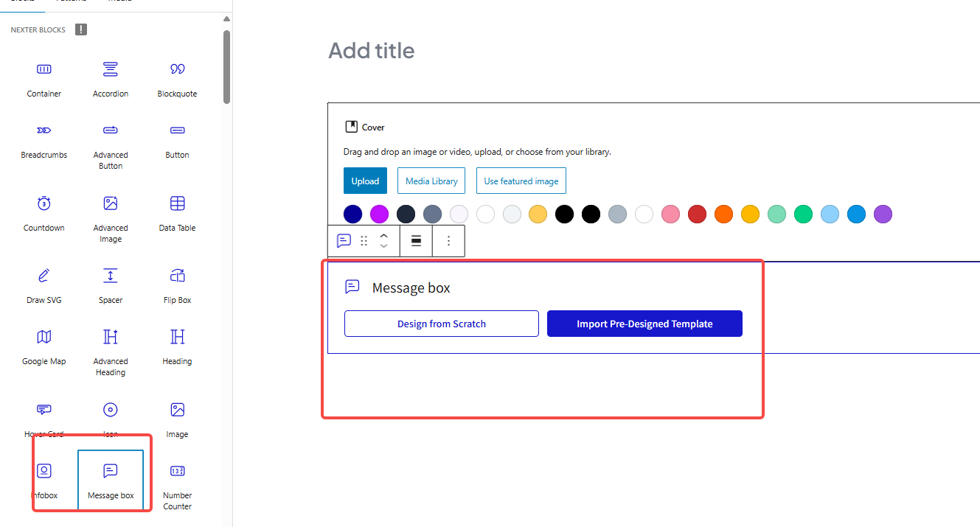Add the Blockquote block
The height and width of the screenshot is (527, 980).
(177, 78)
